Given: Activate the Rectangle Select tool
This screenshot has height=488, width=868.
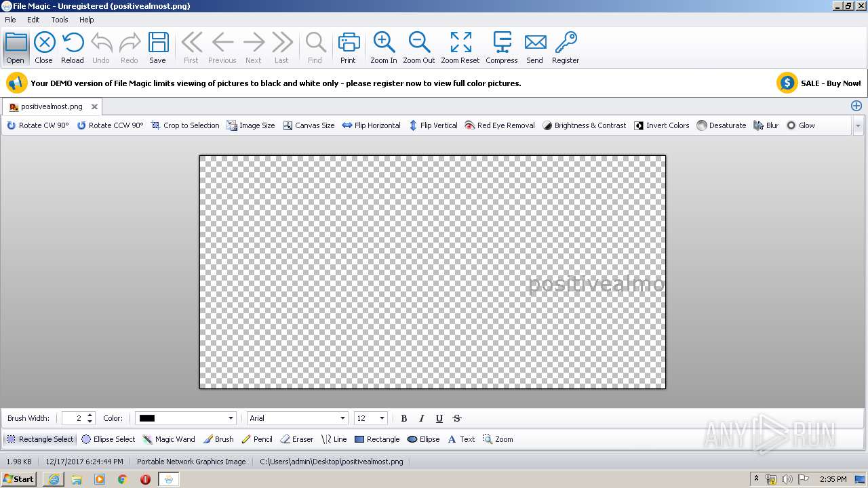Looking at the screenshot, I should click(x=40, y=439).
